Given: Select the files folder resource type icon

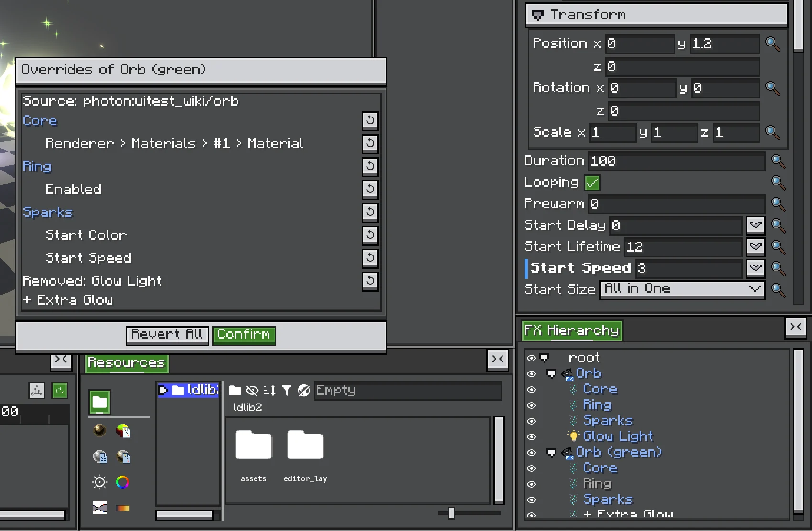Looking at the screenshot, I should click(x=100, y=402).
